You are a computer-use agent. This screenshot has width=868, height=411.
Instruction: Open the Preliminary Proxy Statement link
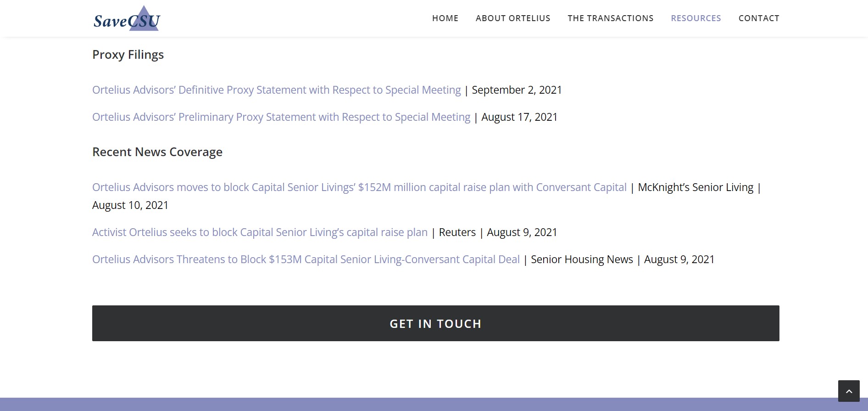pyautogui.click(x=281, y=117)
